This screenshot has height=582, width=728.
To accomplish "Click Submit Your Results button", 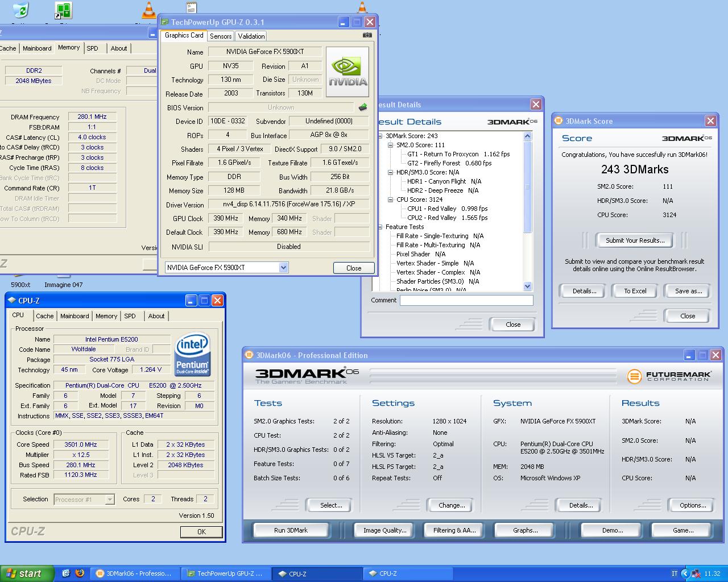I will pyautogui.click(x=635, y=240).
